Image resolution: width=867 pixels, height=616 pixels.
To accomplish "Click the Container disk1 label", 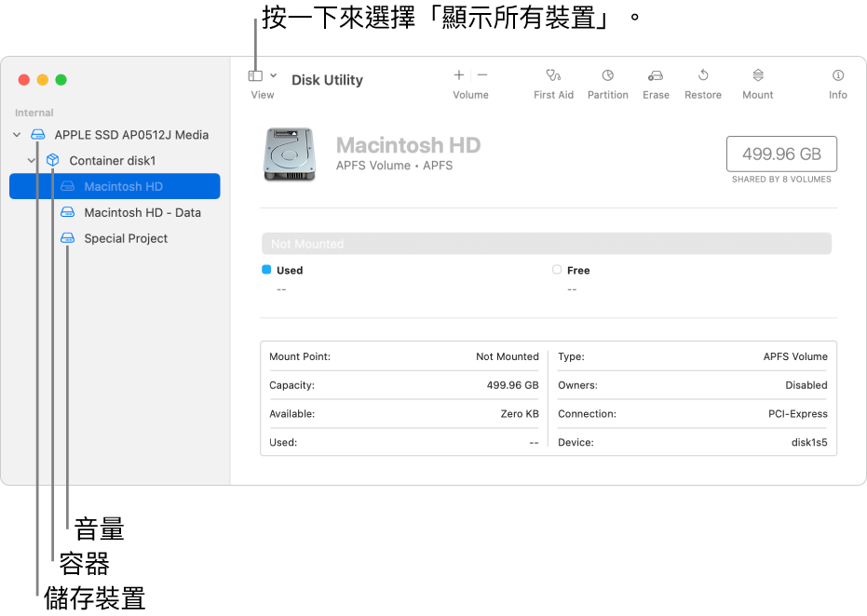I will tap(113, 161).
